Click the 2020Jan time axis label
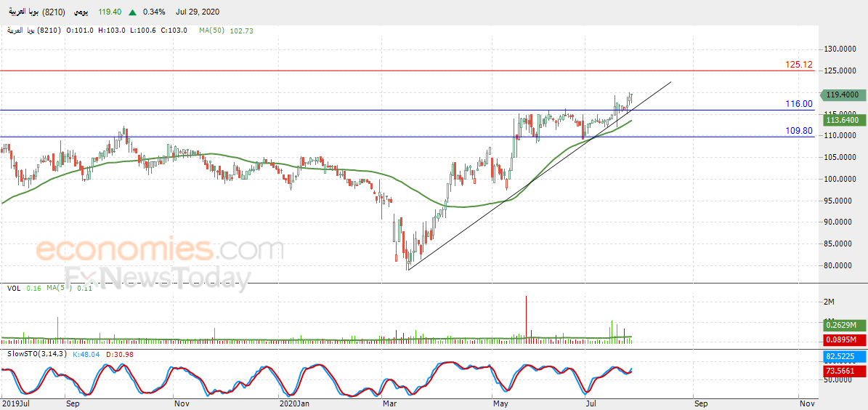This screenshot has width=868, height=410. [293, 403]
